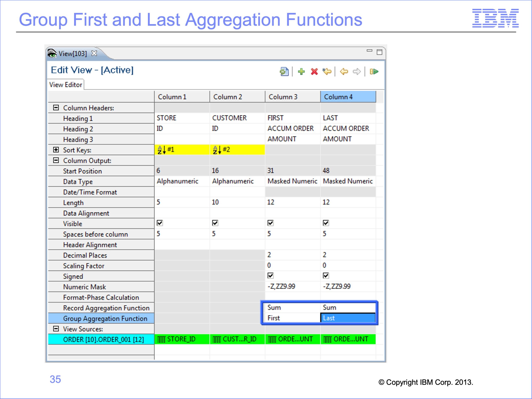Screen dimensions: 532x399
Task: Uncheck Visible checkbox for Column 1
Action: coord(160,223)
